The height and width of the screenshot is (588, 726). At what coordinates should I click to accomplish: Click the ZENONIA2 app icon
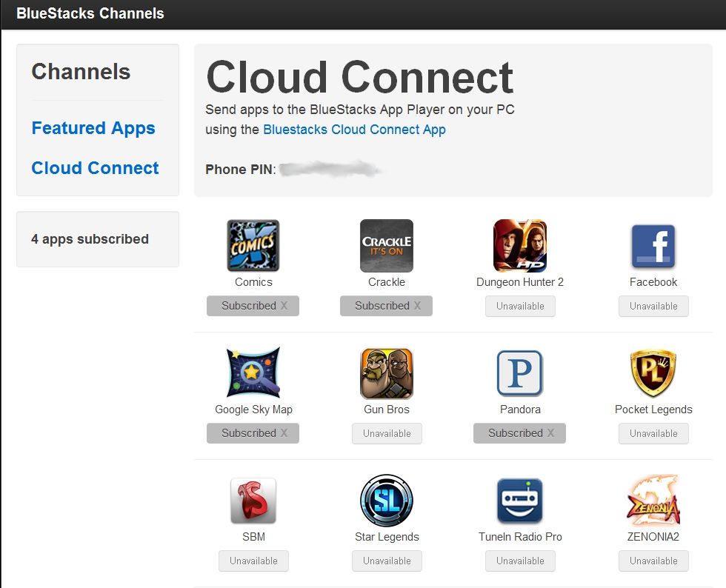[x=653, y=500]
